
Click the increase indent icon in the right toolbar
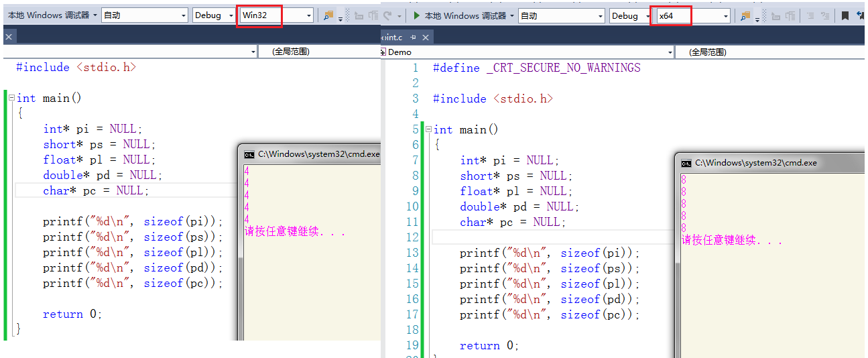click(791, 15)
